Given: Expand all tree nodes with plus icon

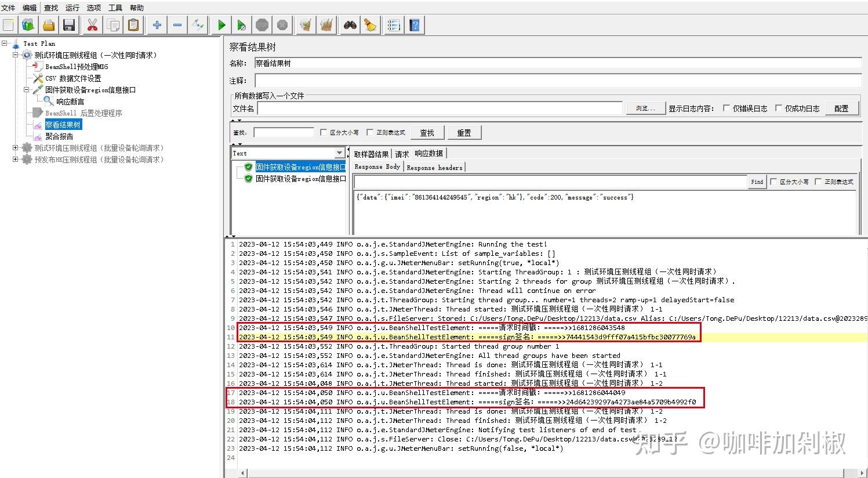Looking at the screenshot, I should click(157, 24).
